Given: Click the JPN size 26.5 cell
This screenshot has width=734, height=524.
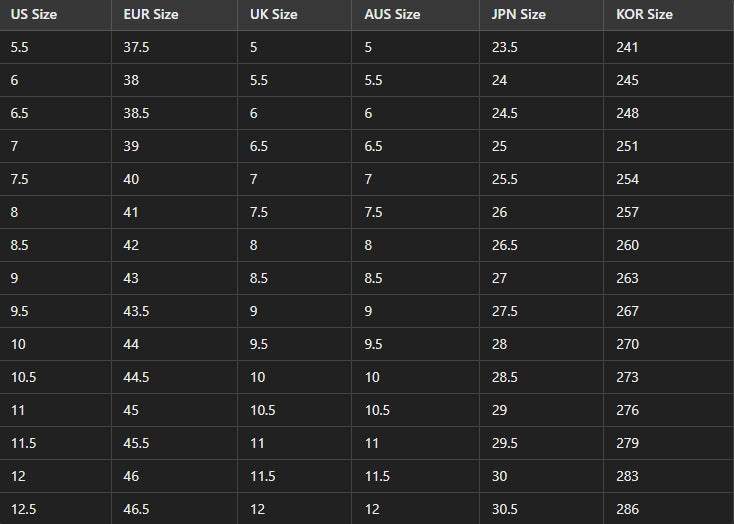Looking at the screenshot, I should coord(504,246).
